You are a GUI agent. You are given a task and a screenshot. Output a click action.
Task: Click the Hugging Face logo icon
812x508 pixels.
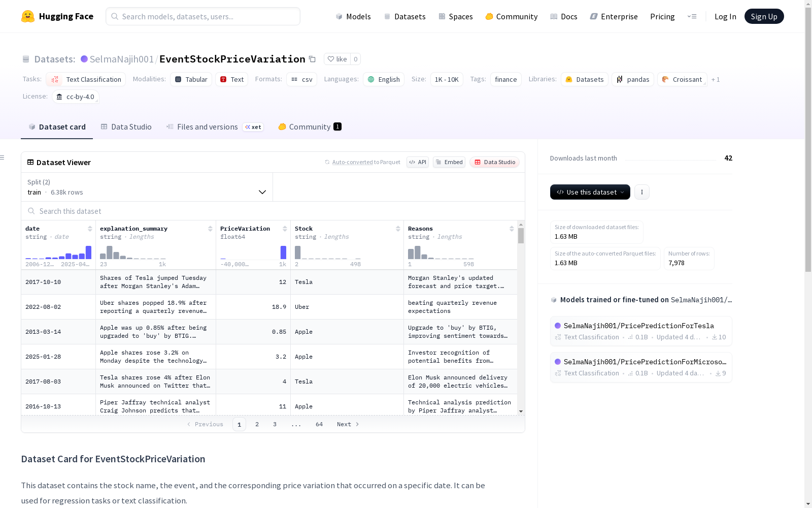28,16
